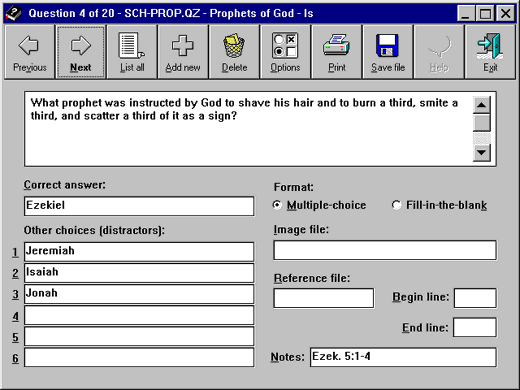This screenshot has width=520, height=390.
Task: Click distractor field 1 containing Jeremiah
Action: point(139,251)
